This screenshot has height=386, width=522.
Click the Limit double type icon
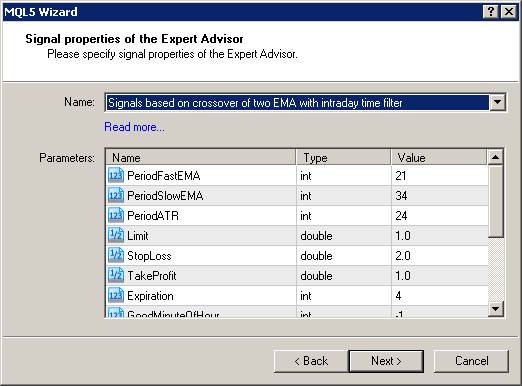click(x=116, y=235)
